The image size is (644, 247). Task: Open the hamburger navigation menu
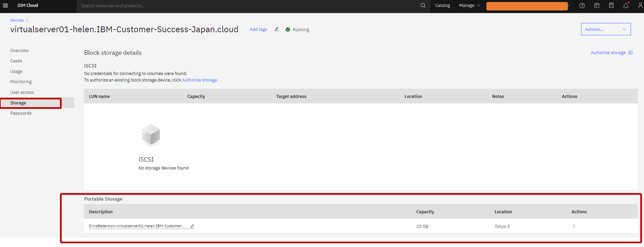tap(5, 6)
